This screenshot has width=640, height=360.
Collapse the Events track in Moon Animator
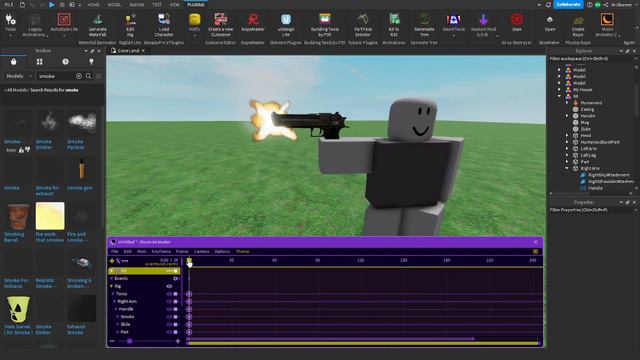(111, 278)
